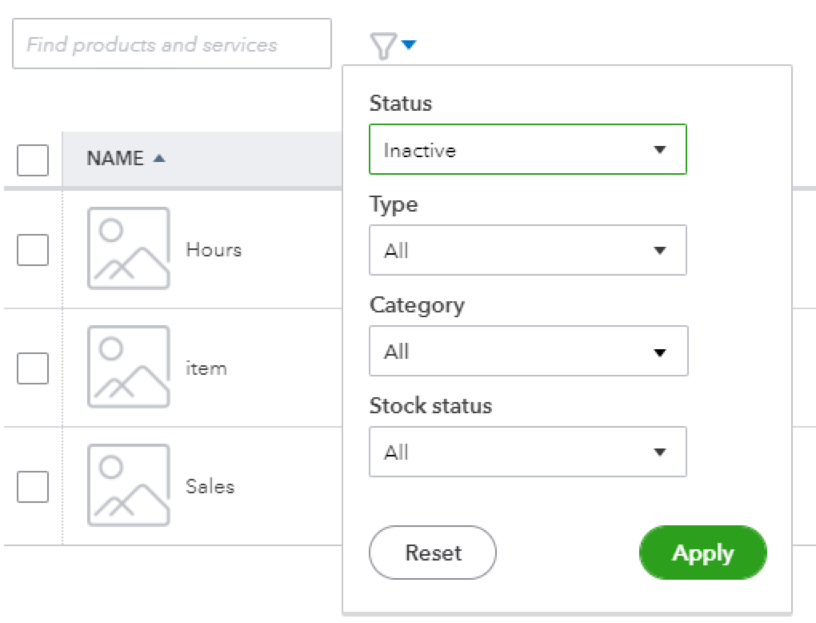Open the Status dropdown showing Inactive

pos(527,150)
